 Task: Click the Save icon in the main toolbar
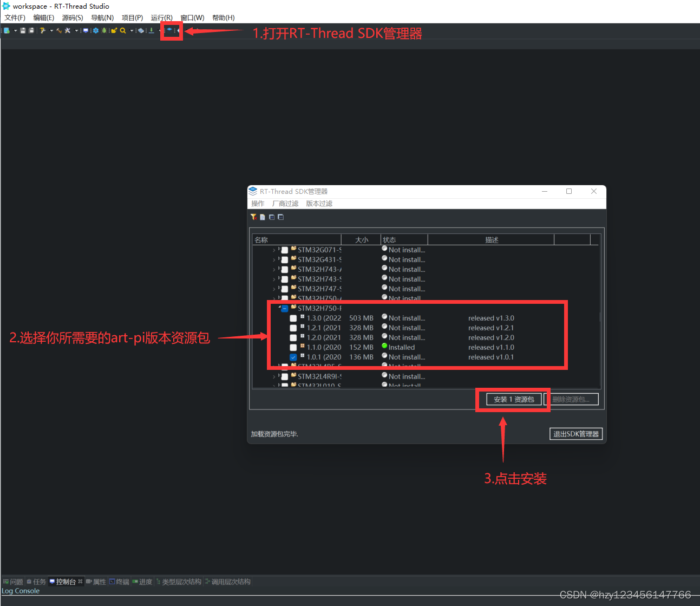(23, 30)
